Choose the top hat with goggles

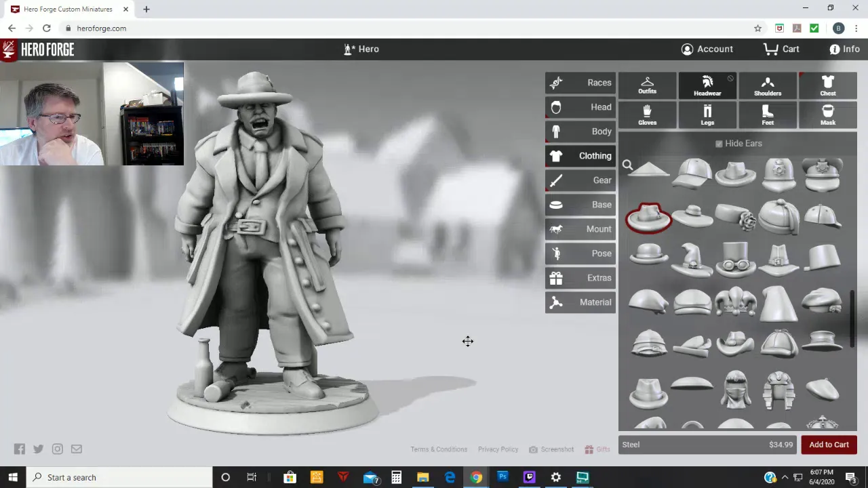736,259
